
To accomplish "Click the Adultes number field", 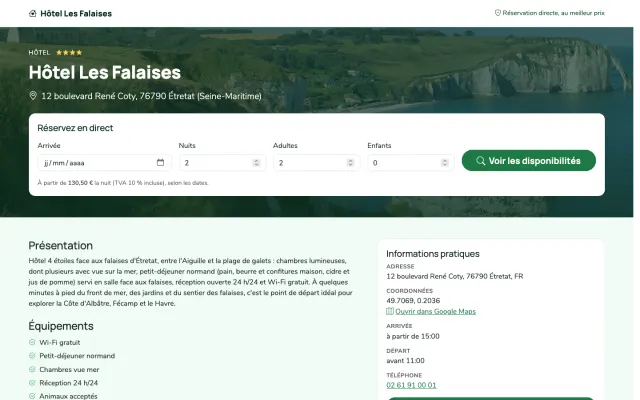I will click(316, 162).
